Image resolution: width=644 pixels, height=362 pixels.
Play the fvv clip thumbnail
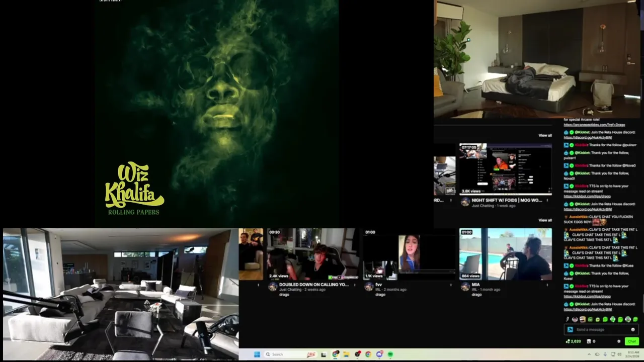[x=409, y=254]
